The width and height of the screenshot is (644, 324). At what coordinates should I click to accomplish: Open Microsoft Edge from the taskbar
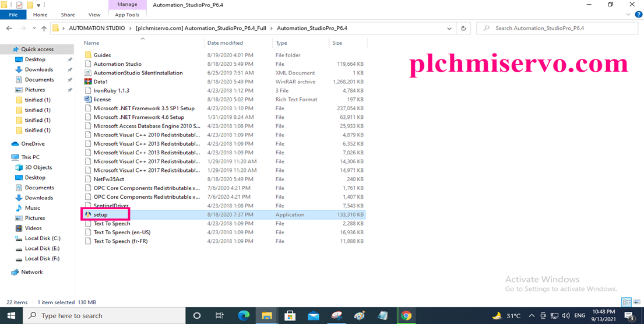click(x=244, y=316)
